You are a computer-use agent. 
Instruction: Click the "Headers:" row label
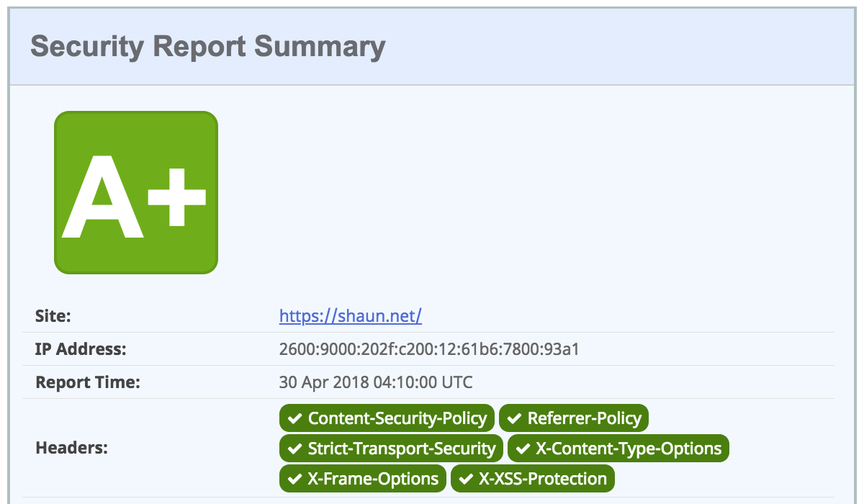71,449
